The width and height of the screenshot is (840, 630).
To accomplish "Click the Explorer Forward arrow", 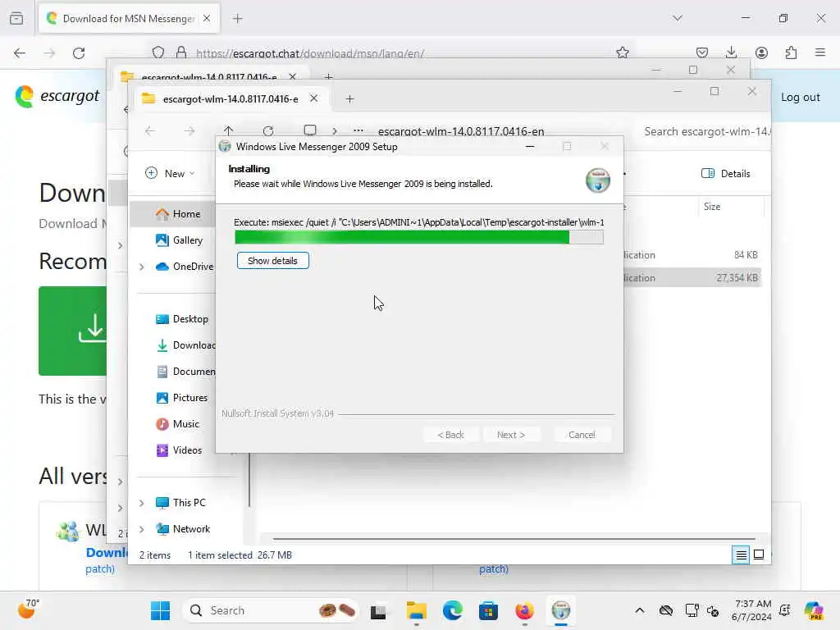I will [189, 130].
